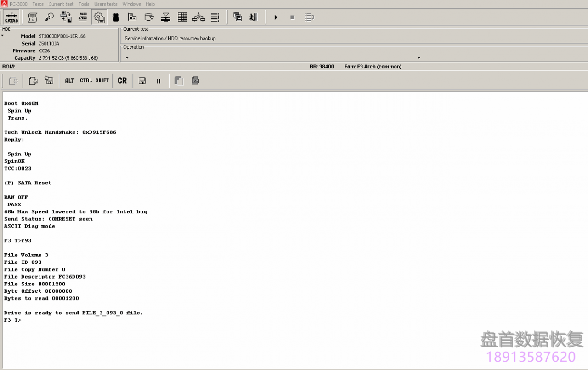
Task: Toggle the SHIFT key modifier
Action: (x=102, y=80)
